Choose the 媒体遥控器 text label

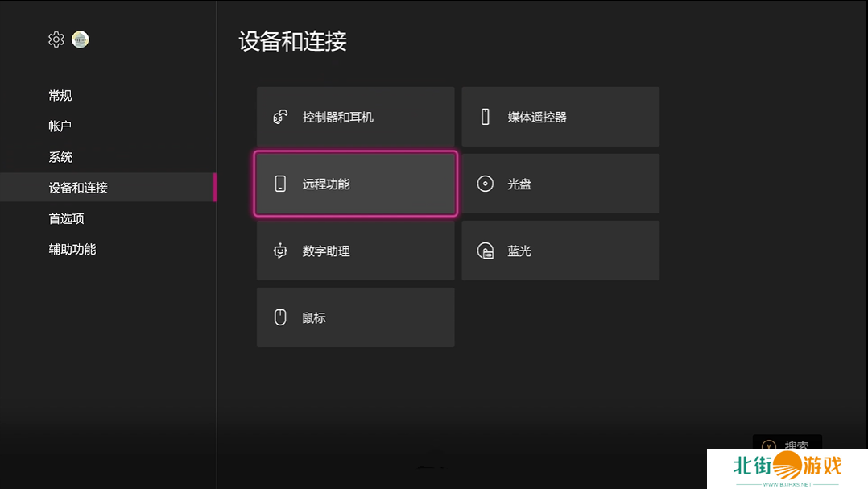point(537,117)
